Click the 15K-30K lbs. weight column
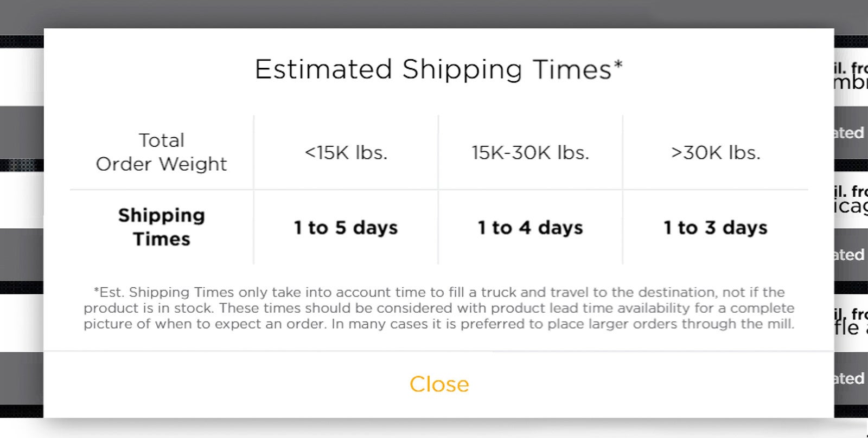 (530, 152)
